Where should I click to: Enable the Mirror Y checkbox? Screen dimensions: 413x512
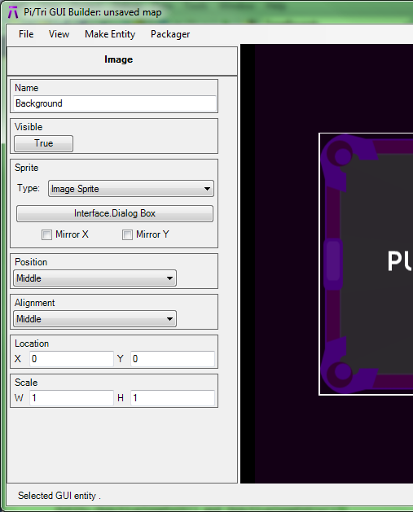[127, 234]
